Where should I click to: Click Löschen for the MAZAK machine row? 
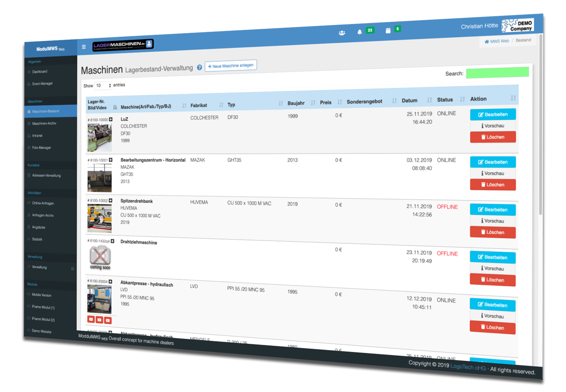pyautogui.click(x=492, y=185)
